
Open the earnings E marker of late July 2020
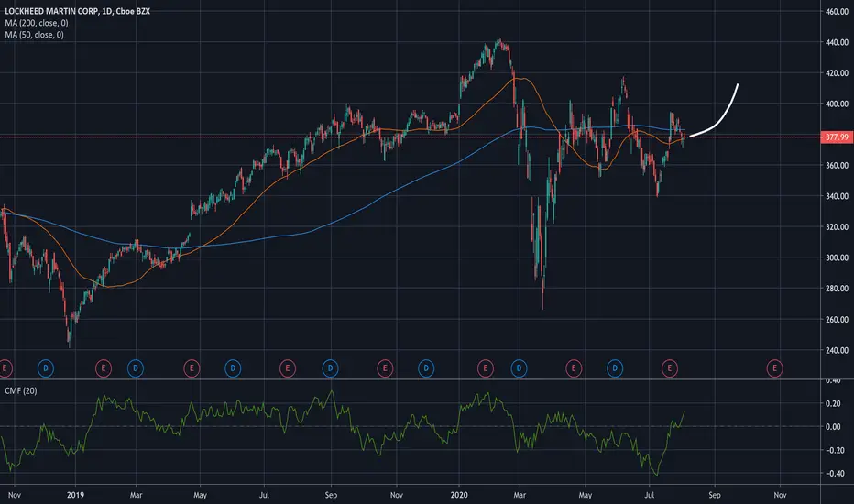pos(670,368)
